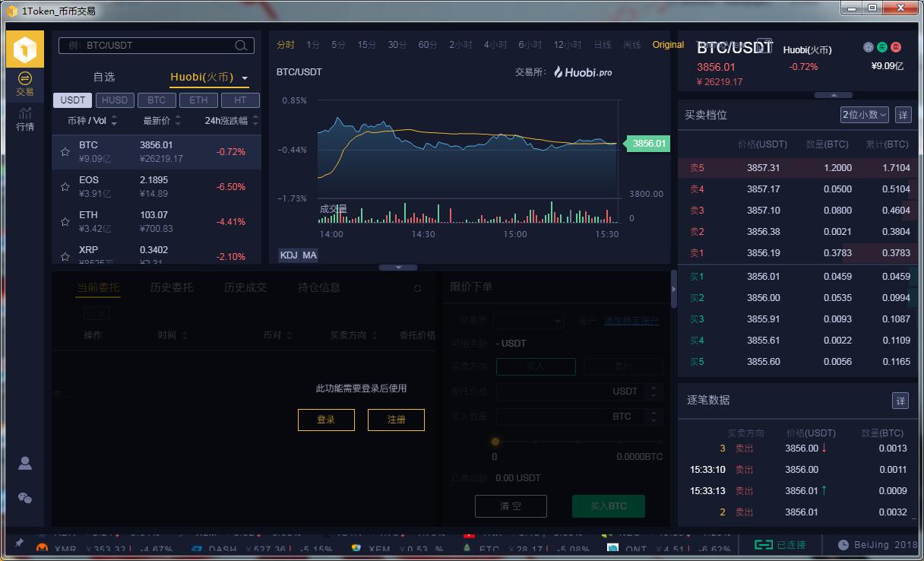Open the 交易所 exchange dropdown in order form

[528, 322]
